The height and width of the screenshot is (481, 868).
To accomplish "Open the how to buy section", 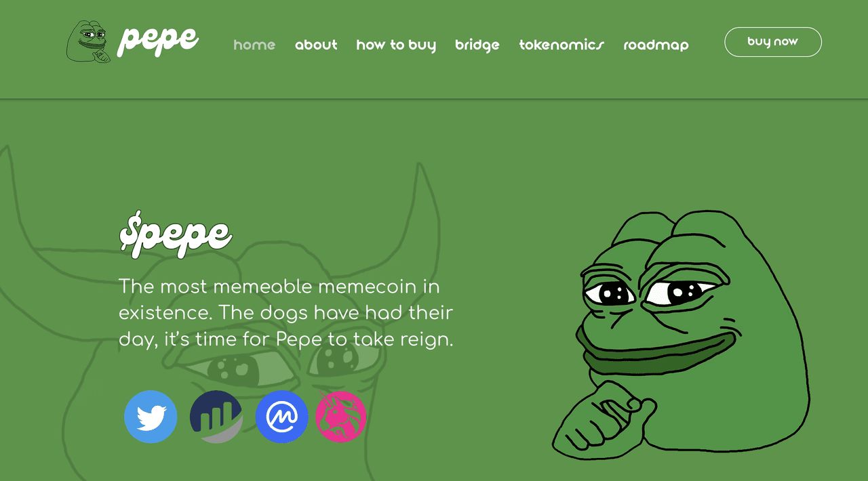I will click(396, 45).
